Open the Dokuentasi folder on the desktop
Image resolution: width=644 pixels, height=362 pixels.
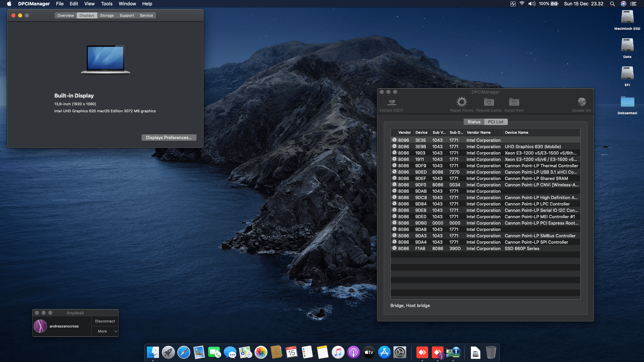coord(627,105)
